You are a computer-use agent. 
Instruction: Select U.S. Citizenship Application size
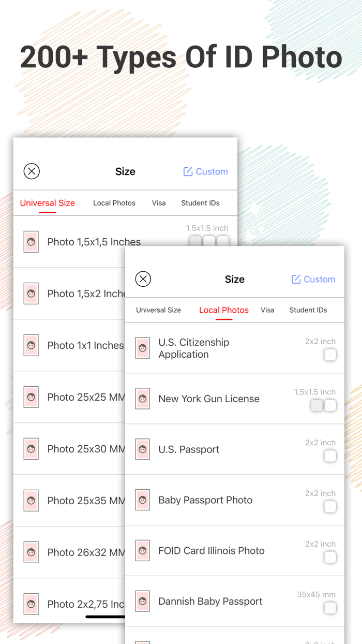coord(235,348)
